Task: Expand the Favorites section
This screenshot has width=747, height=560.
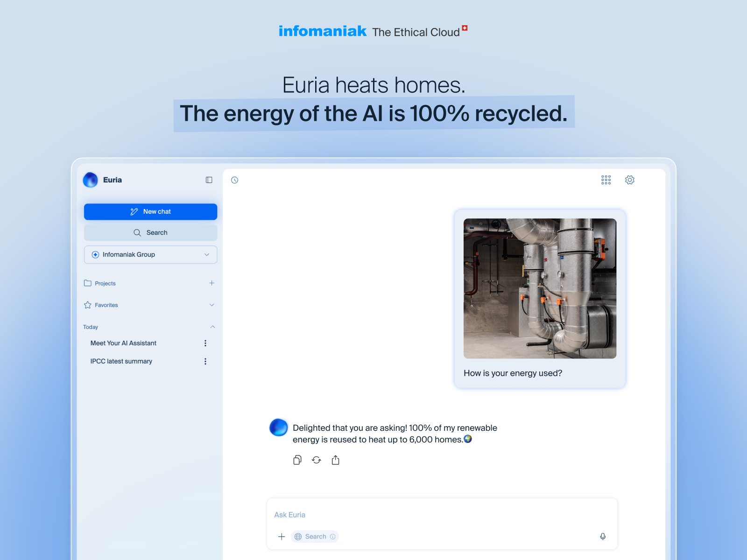Action: tap(212, 305)
